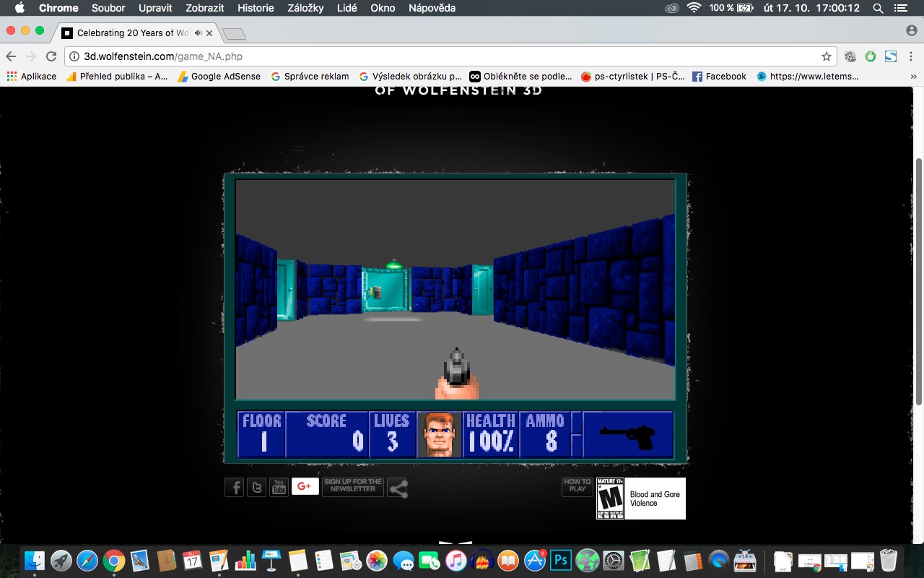Image resolution: width=924 pixels, height=578 pixels.
Task: Mute the tab using the speaker icon
Action: pyautogui.click(x=199, y=33)
